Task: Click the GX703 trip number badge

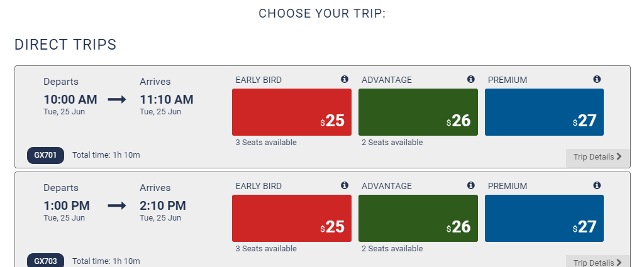Action: coord(45,261)
